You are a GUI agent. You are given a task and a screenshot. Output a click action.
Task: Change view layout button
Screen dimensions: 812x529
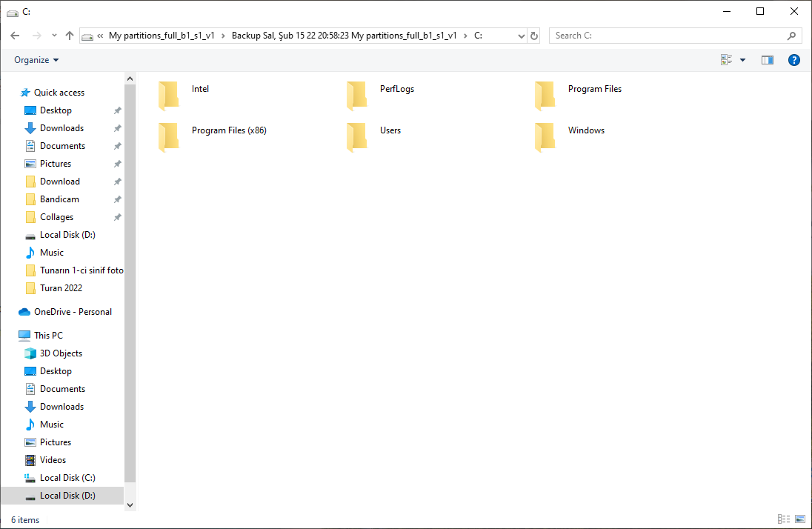tap(727, 60)
